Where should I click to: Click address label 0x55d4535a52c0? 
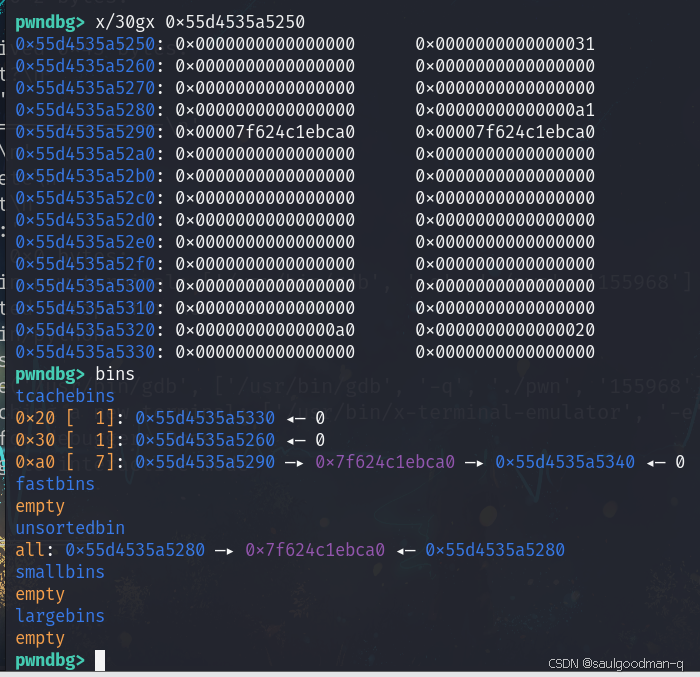coord(85,198)
